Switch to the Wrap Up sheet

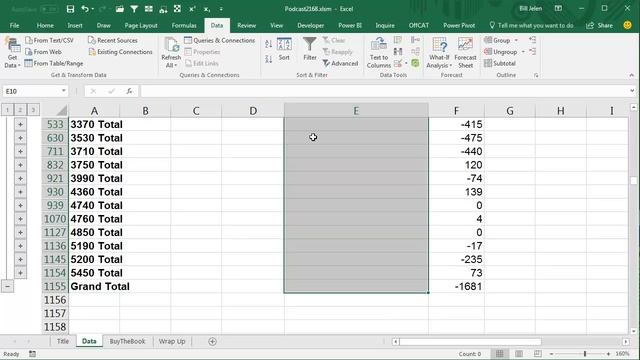click(x=172, y=341)
